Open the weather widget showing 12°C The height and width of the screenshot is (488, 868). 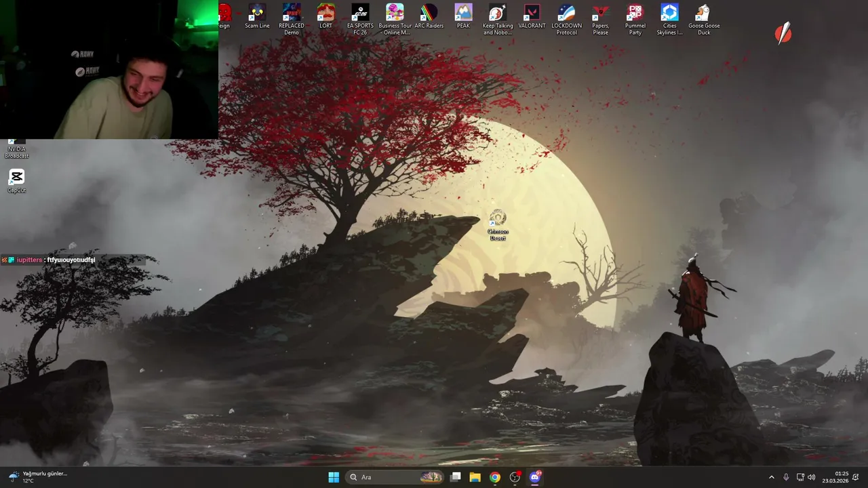click(38, 477)
